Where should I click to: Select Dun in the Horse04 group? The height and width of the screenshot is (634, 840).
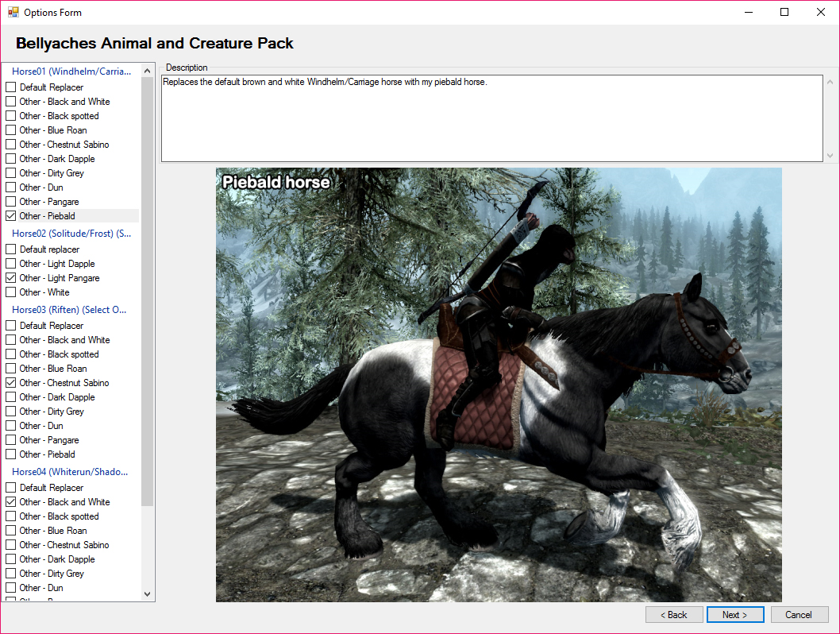[x=10, y=588]
